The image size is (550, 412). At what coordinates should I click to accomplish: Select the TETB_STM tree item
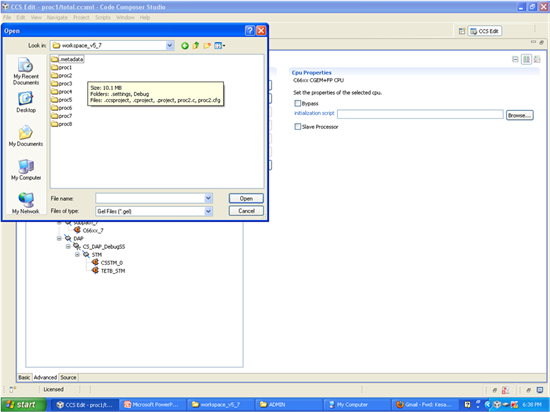[x=108, y=271]
